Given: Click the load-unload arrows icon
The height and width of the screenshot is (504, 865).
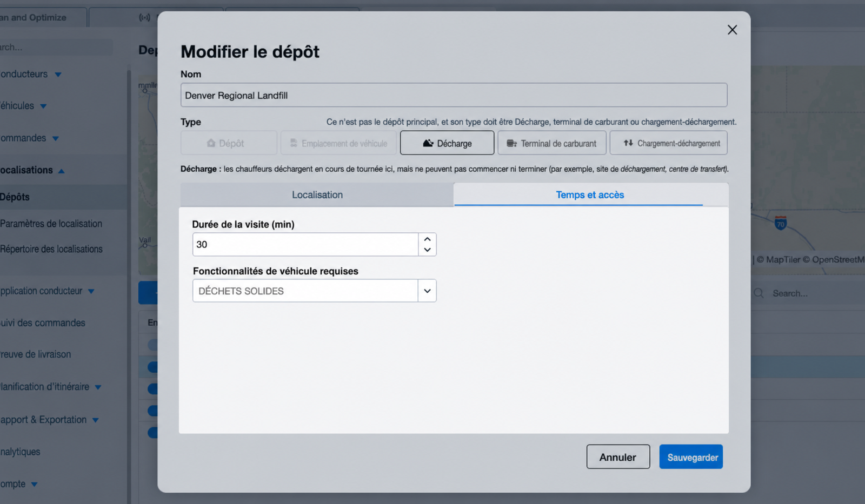Looking at the screenshot, I should (628, 143).
